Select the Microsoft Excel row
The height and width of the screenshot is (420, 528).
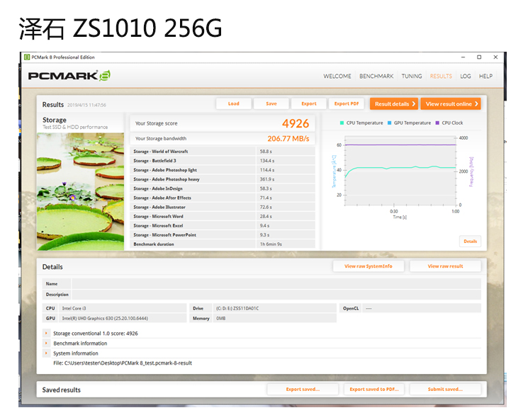coord(223,225)
